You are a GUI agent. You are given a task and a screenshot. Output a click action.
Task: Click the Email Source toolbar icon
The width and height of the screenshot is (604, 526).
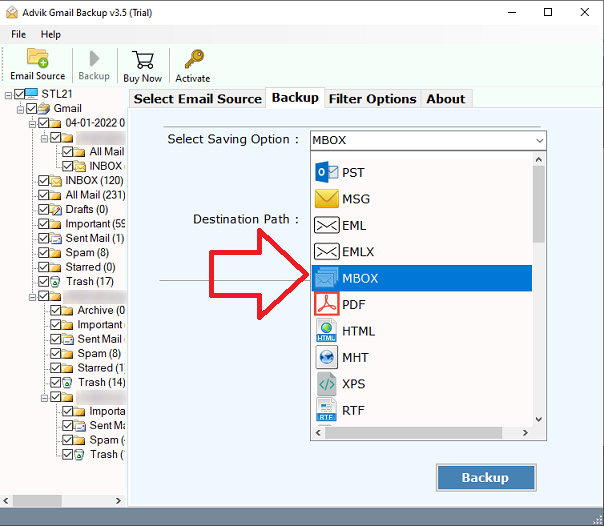(x=37, y=58)
